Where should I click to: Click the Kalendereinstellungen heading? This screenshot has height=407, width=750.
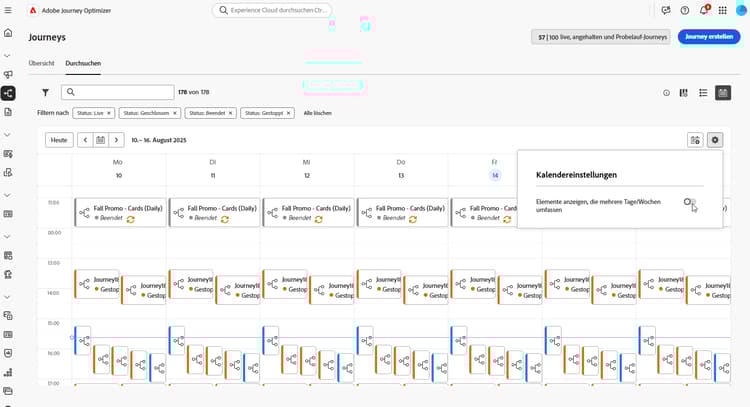pyautogui.click(x=576, y=175)
